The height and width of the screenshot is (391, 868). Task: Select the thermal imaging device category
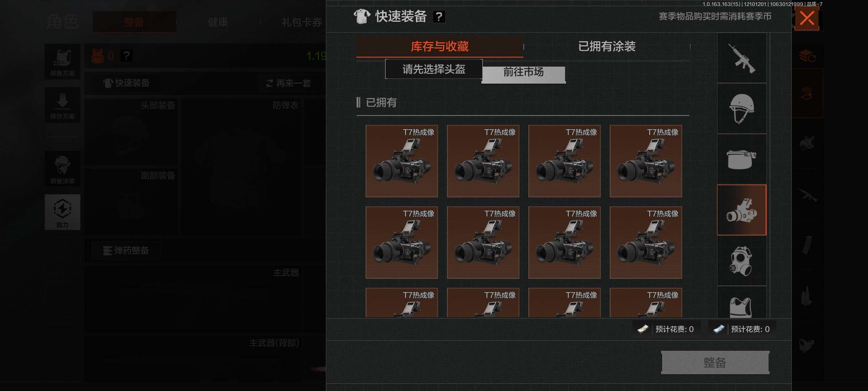[742, 210]
